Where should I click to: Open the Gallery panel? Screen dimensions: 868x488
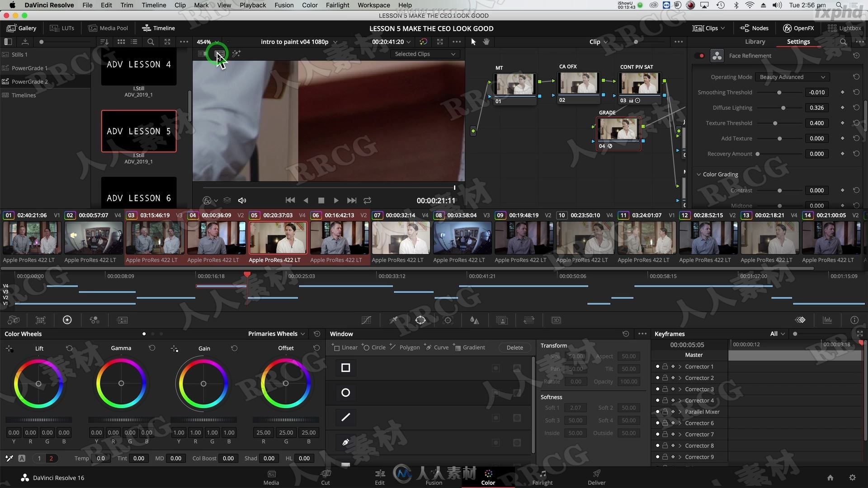22,28
